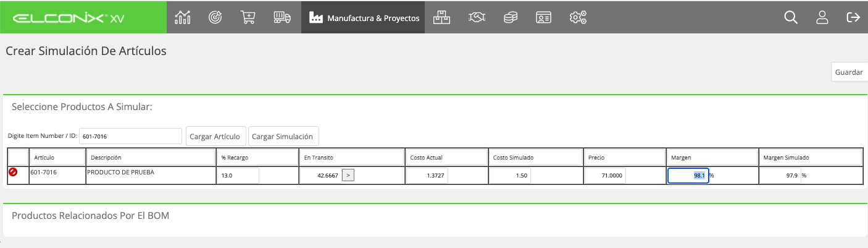Click the Digite Item Number / ID label
The image size is (868, 248).
[42, 136]
